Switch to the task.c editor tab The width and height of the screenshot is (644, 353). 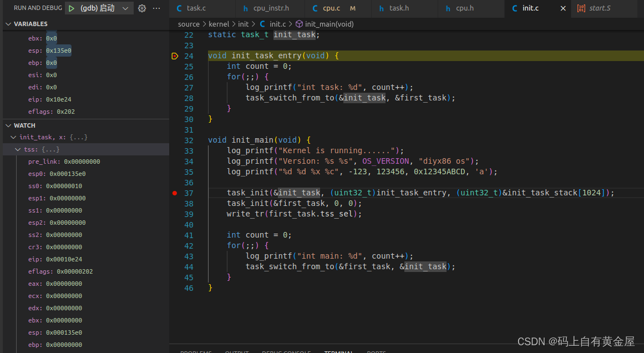tap(196, 8)
